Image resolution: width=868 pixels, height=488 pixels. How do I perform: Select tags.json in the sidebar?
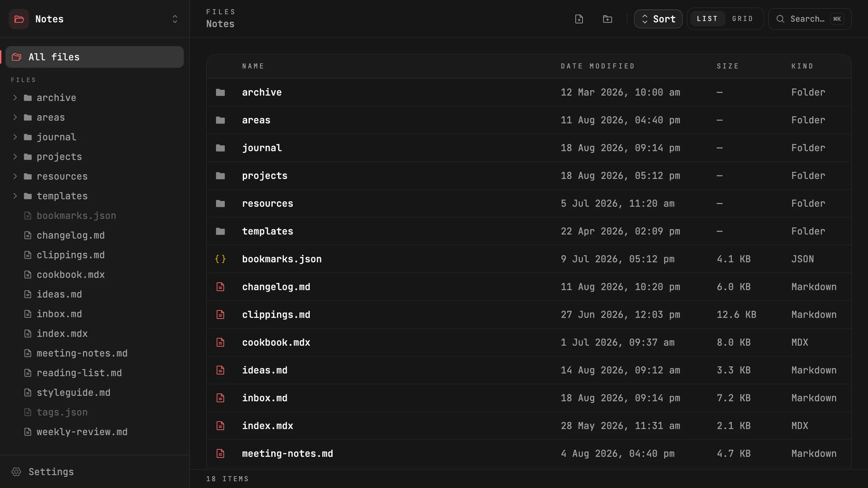95,412
